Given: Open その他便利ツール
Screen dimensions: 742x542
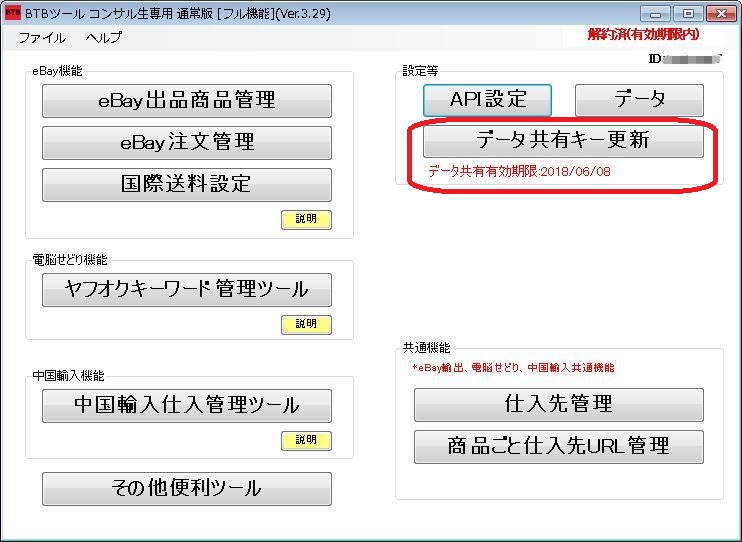Looking at the screenshot, I should click(x=187, y=489).
